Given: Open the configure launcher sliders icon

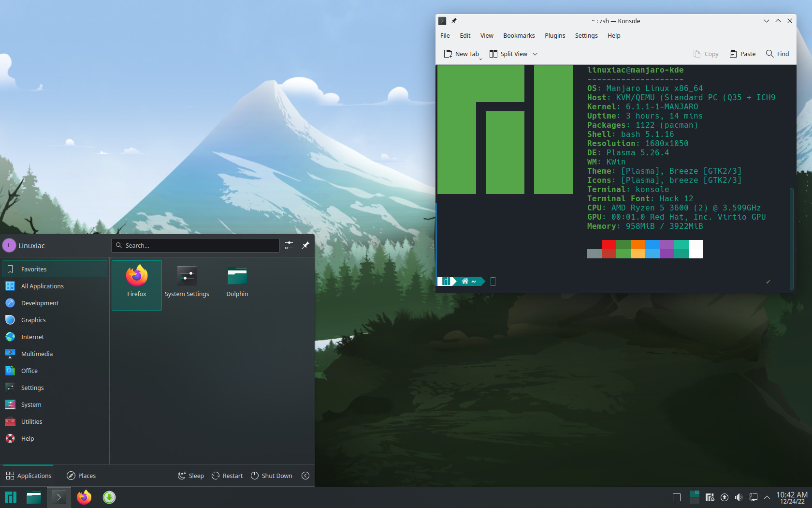Looking at the screenshot, I should tap(289, 245).
